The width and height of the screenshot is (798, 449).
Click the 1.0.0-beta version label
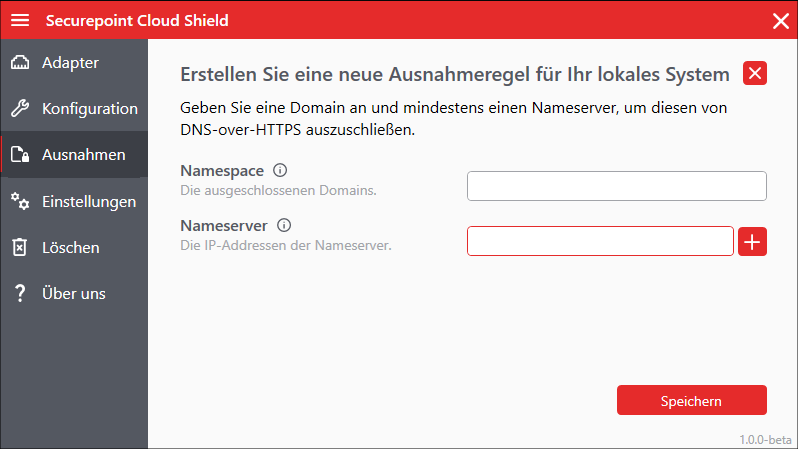pyautogui.click(x=765, y=439)
